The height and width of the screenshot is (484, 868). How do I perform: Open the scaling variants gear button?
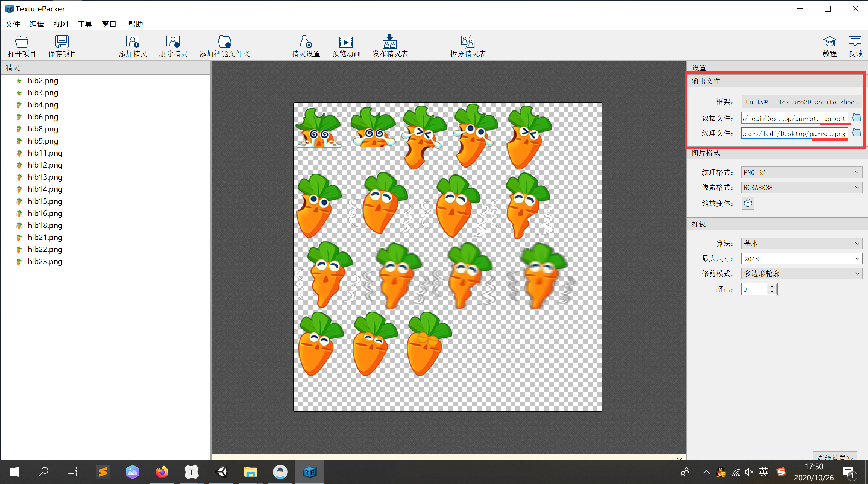point(748,204)
